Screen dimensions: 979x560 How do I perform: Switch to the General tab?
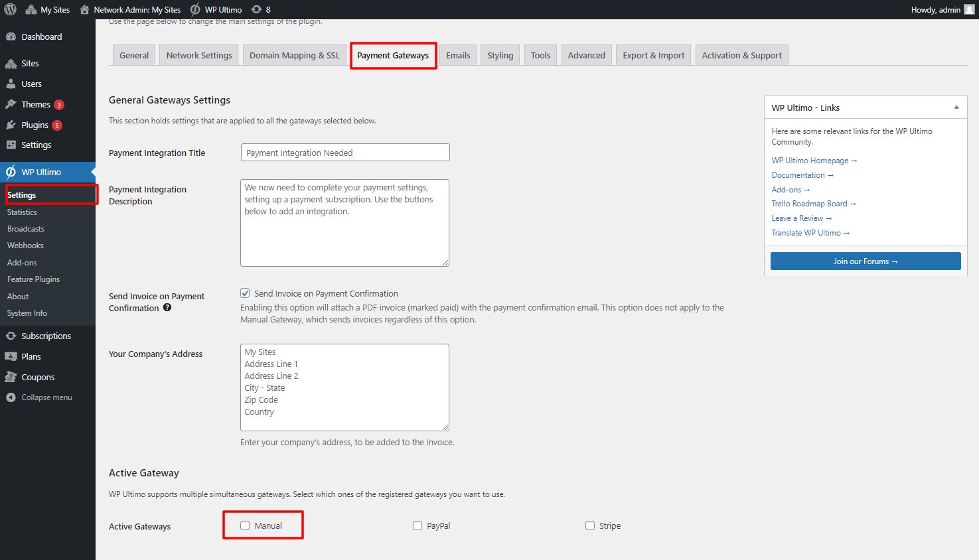(x=134, y=55)
